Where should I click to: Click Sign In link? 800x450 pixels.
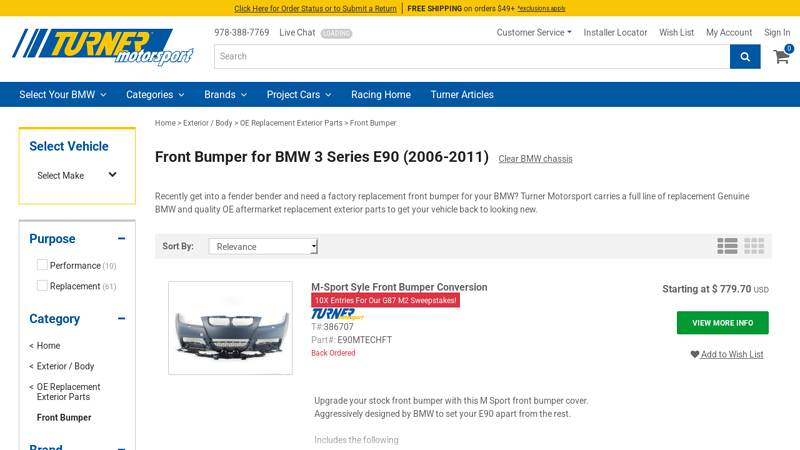tap(777, 32)
